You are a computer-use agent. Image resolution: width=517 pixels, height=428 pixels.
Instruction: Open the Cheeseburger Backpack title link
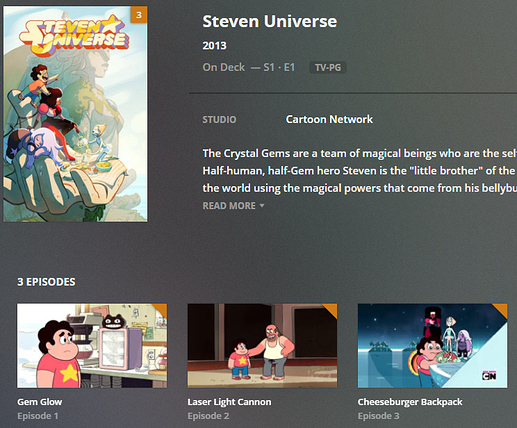410,402
